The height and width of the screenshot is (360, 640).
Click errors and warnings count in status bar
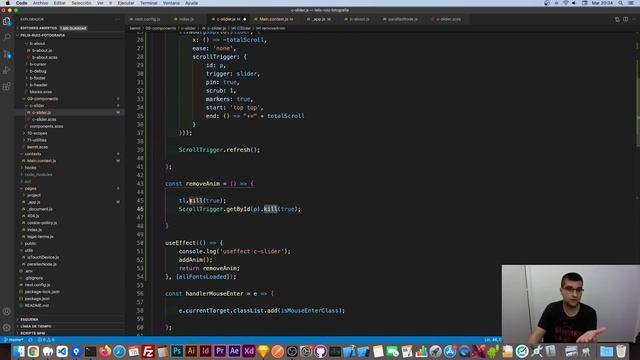point(46,340)
